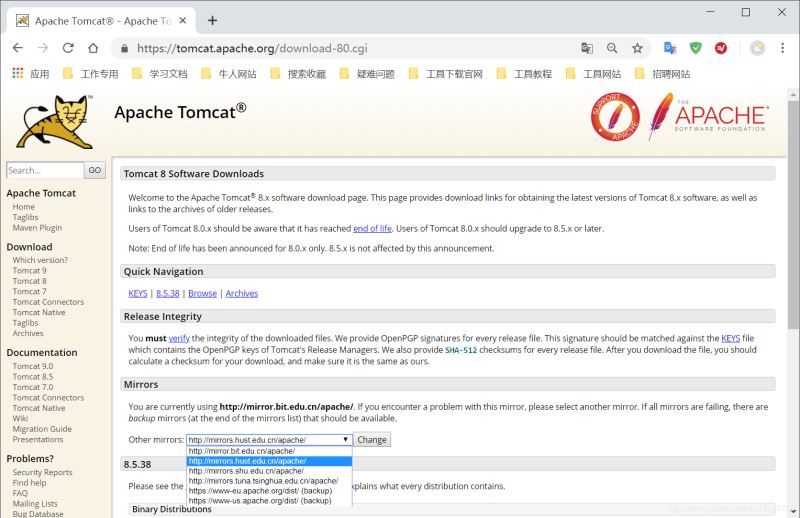Open Tomcat 9 in Download sidebar
This screenshot has width=800, height=518.
(29, 271)
